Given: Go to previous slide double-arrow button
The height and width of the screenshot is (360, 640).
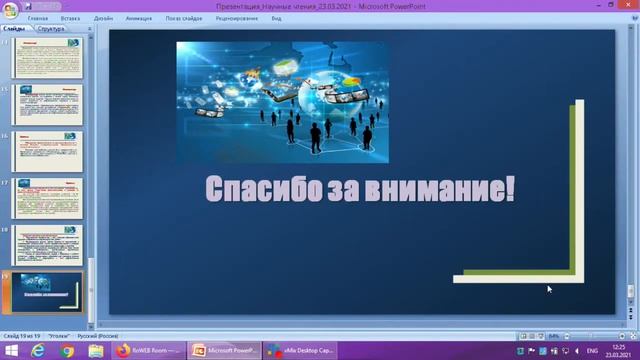Looking at the screenshot, I should point(631,310).
